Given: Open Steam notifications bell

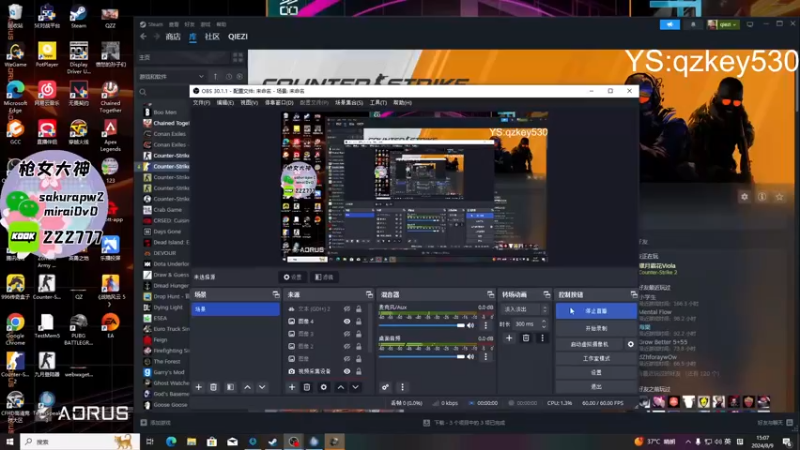Looking at the screenshot, I should (693, 24).
